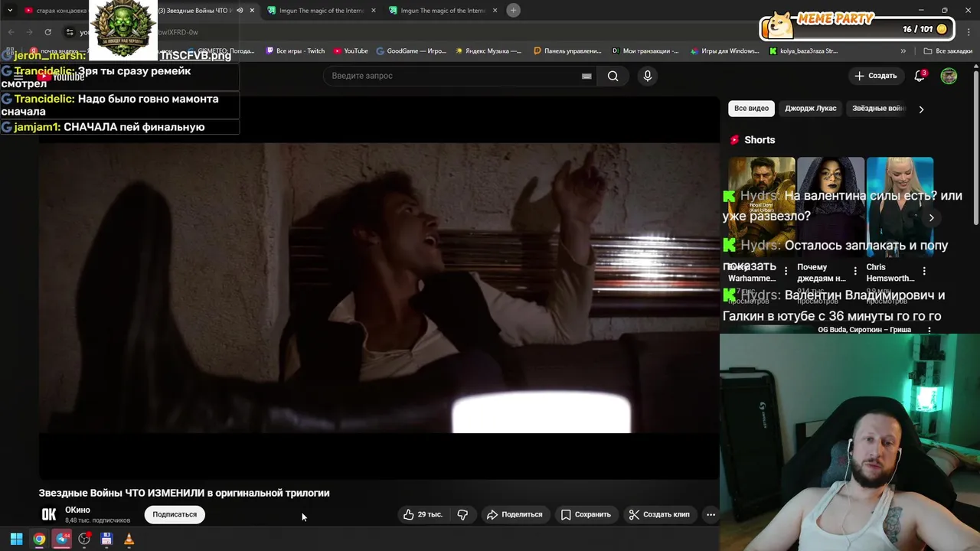Select the Джордж Лукас chip
Image resolution: width=980 pixels, height=551 pixels.
810,109
